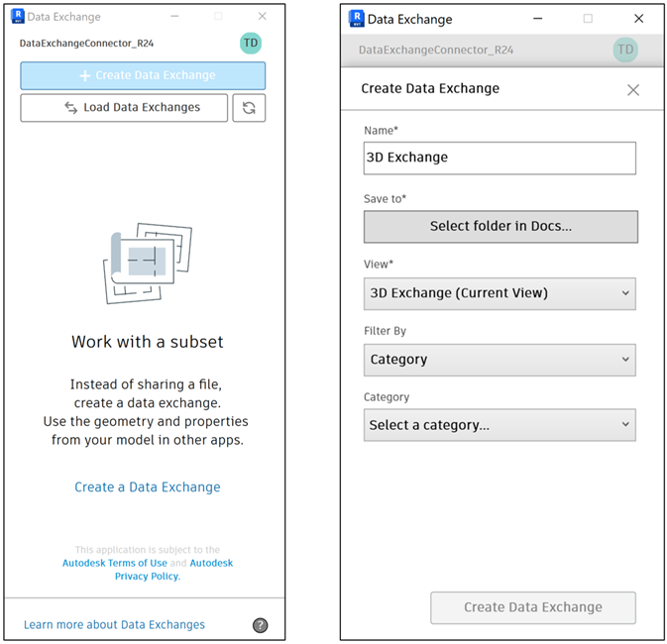Open the Create a Data Exchange link
This screenshot has height=644, width=667.
click(148, 487)
